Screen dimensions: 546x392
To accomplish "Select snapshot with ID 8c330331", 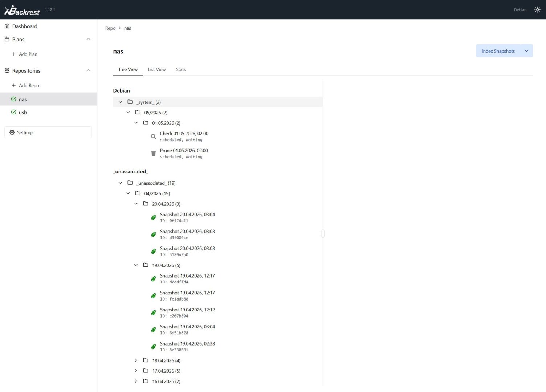I will click(187, 347).
